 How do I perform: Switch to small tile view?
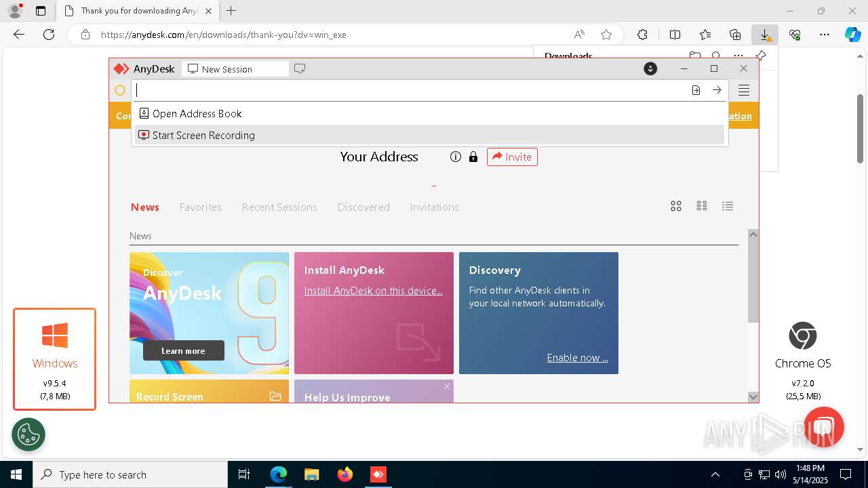[x=702, y=206]
